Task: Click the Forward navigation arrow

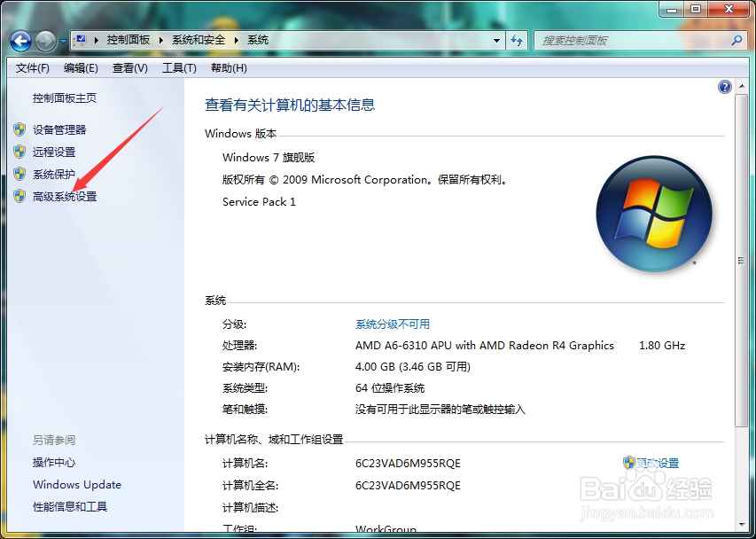Action: tap(46, 41)
